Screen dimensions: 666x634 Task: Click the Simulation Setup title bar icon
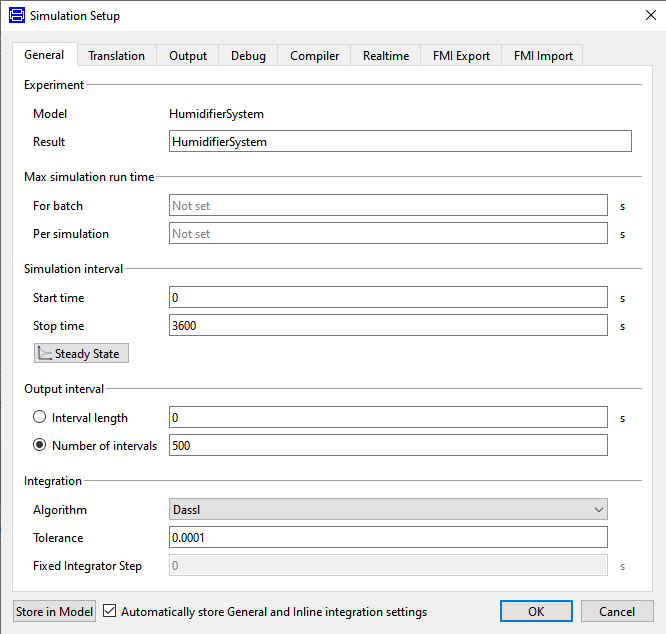click(x=17, y=16)
